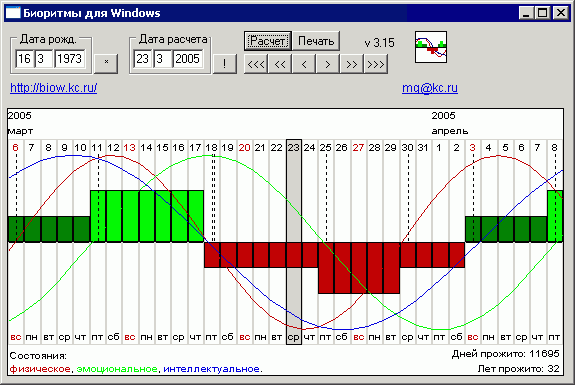Click the 'Состояния:' label

tap(38, 356)
